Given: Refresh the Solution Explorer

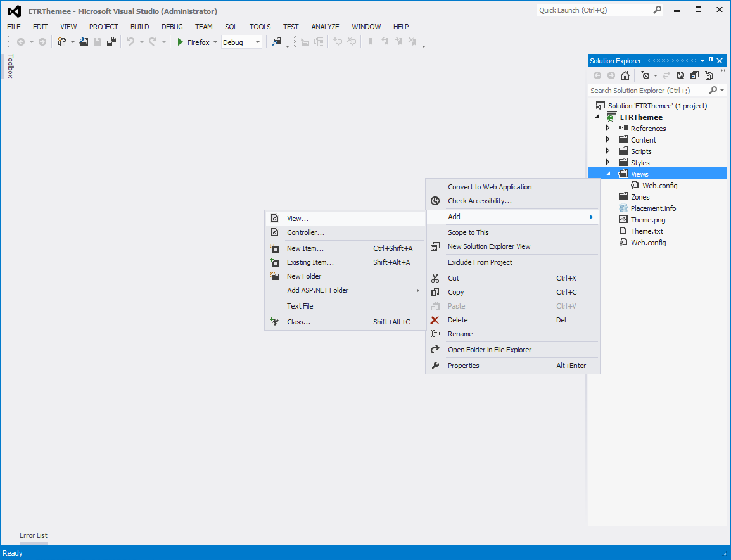Looking at the screenshot, I should tap(680, 75).
